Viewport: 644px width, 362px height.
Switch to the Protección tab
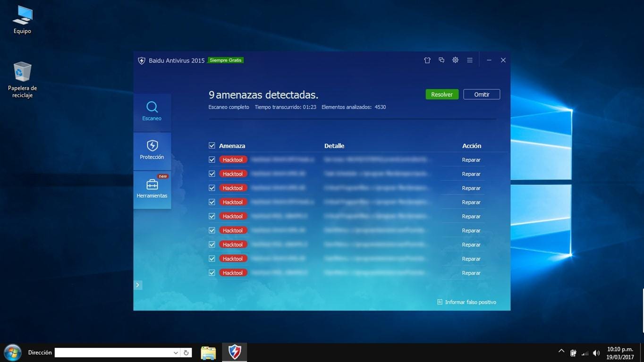click(152, 151)
